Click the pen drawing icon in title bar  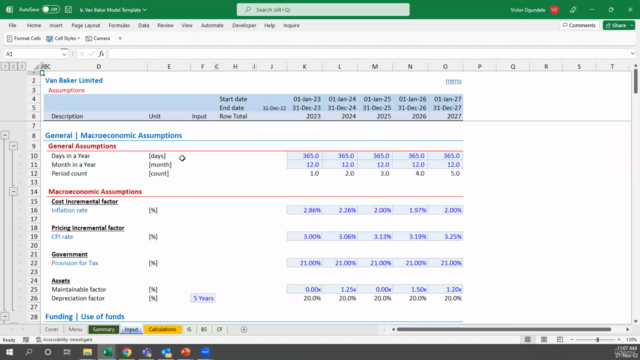click(573, 10)
